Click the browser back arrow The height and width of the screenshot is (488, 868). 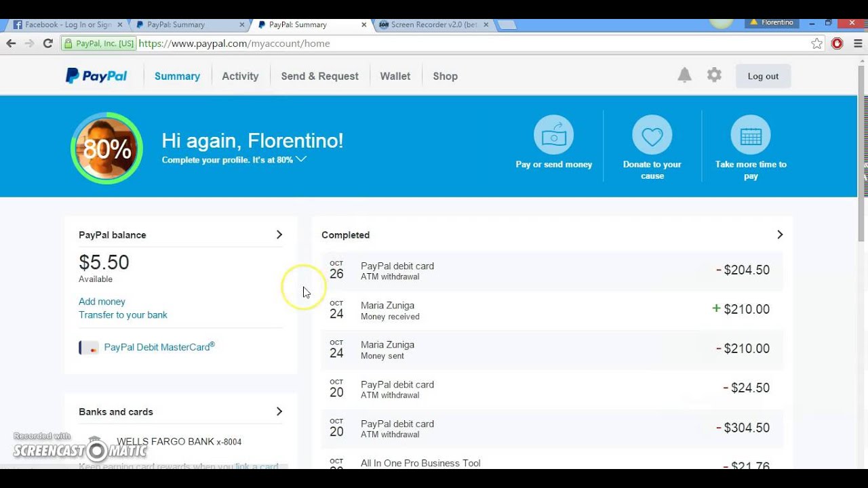coord(11,43)
